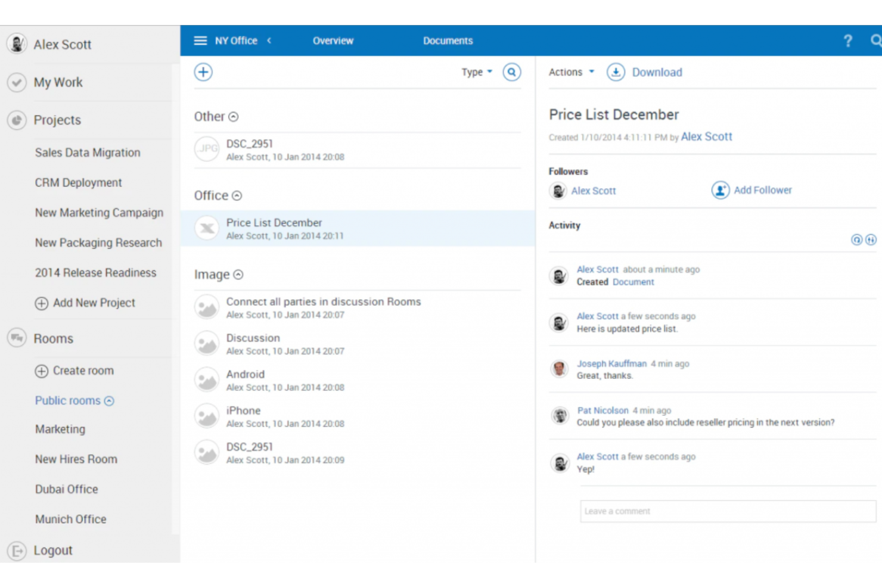Click the Create room plus icon
Image resolution: width=882 pixels, height=588 pixels.
click(x=41, y=371)
